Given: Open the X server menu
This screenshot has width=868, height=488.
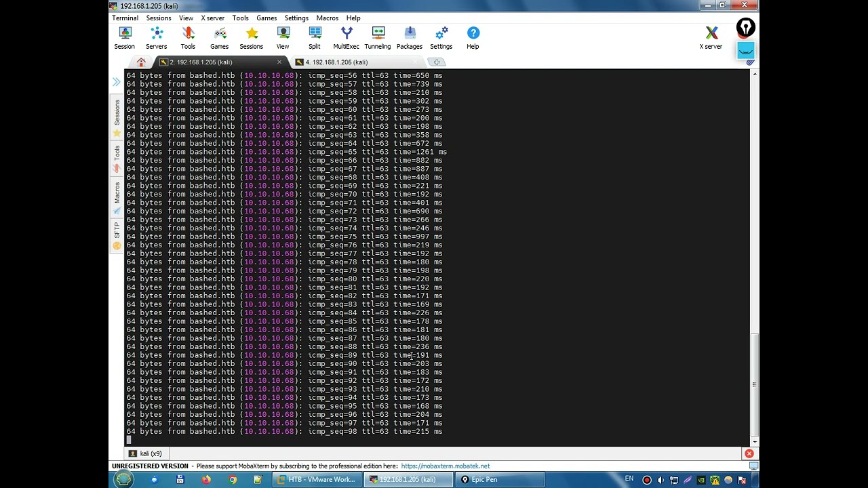Looking at the screenshot, I should click(213, 18).
